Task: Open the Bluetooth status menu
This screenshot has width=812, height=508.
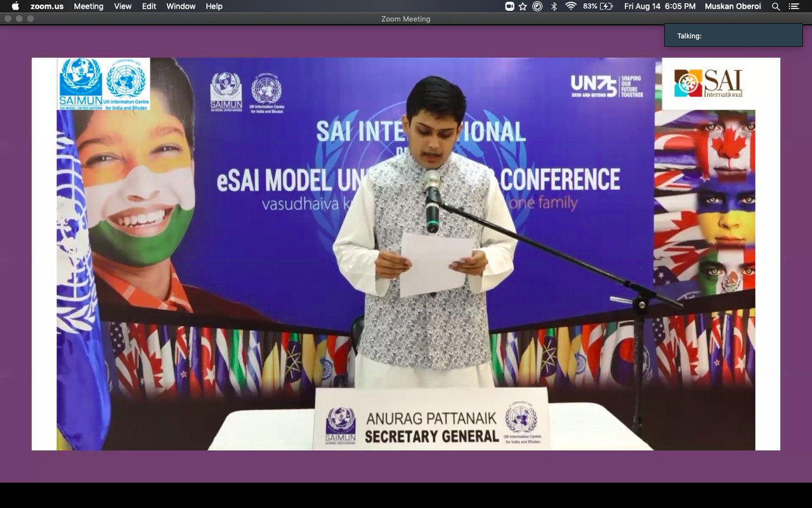Action: [x=553, y=6]
